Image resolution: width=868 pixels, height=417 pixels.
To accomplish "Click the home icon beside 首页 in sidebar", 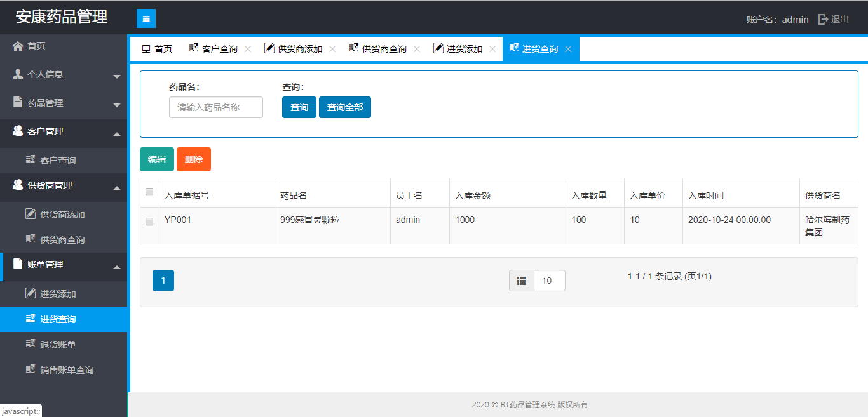I will click(18, 46).
